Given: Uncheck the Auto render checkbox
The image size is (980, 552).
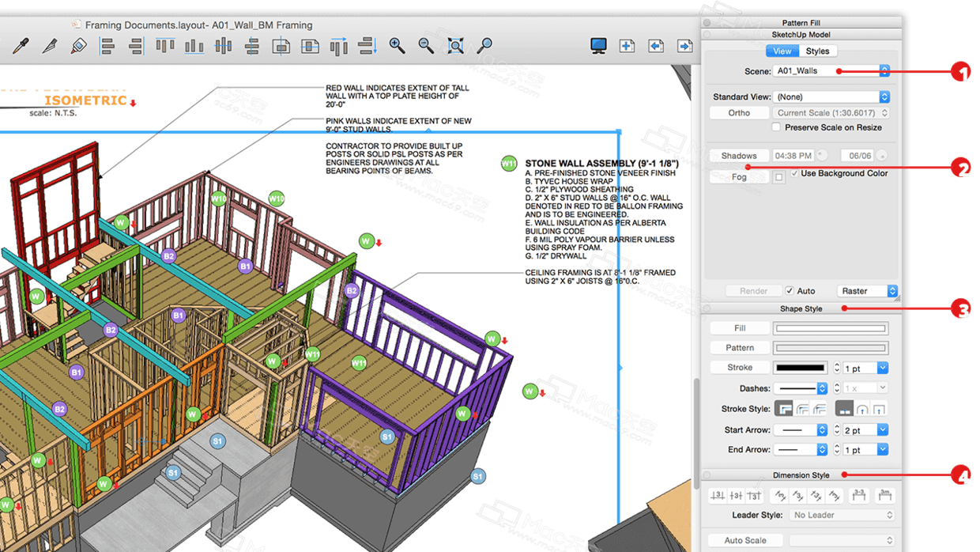Looking at the screenshot, I should click(790, 291).
